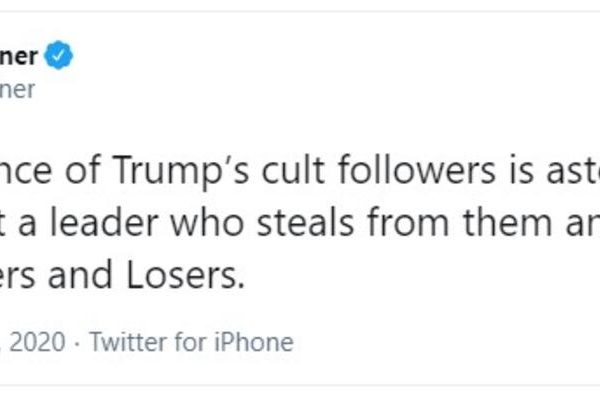Click the gray account handle below name
Viewport: 600px width, 400px height.
pyautogui.click(x=18, y=90)
